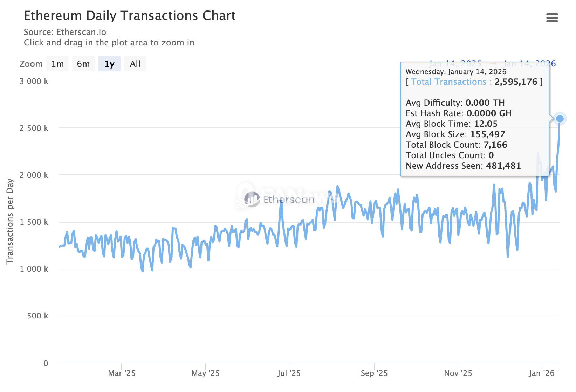Click the Mar '25 x-axis label
The image size is (576, 392).
coord(122,373)
